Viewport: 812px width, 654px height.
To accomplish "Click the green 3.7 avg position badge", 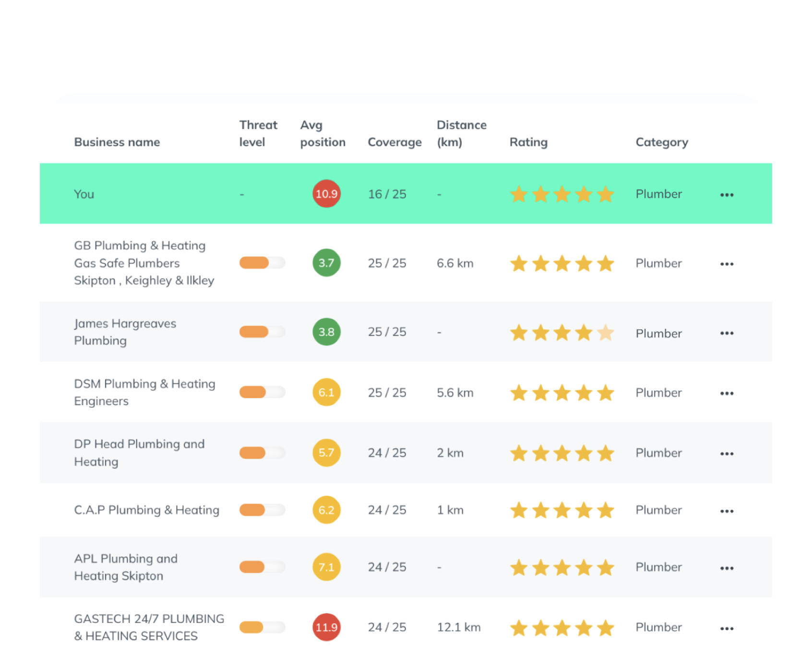I will (326, 263).
